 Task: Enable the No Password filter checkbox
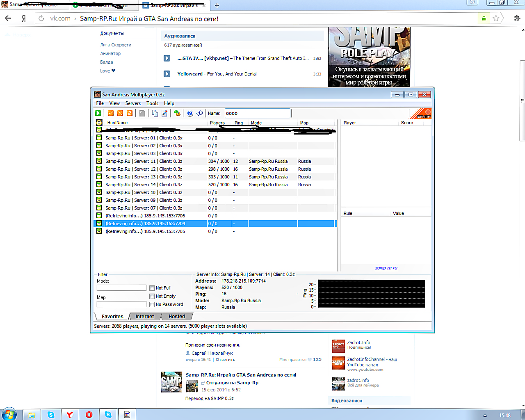click(x=152, y=304)
